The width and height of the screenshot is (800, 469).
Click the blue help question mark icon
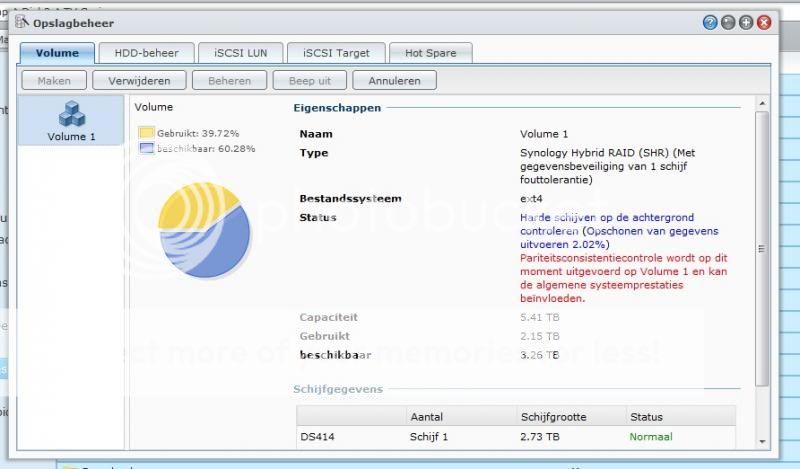point(710,23)
